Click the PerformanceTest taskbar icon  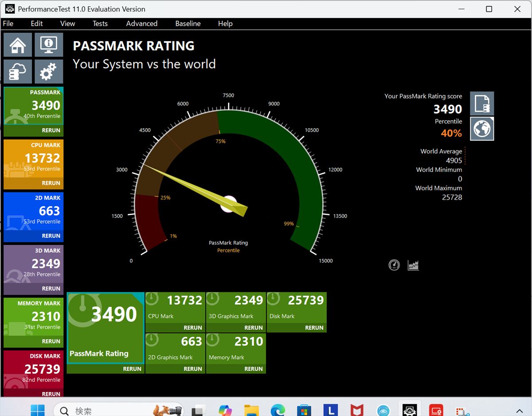click(409, 410)
